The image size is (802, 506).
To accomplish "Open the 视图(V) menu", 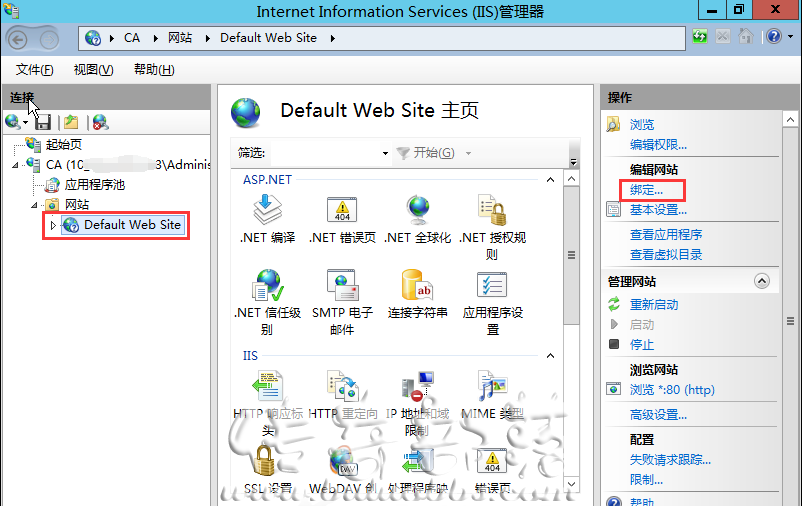I will pos(93,70).
